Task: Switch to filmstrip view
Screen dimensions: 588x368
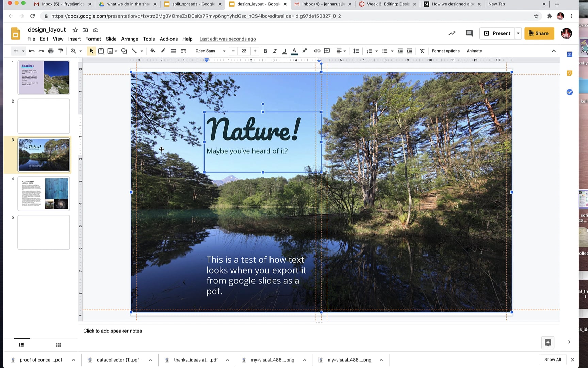Action: [21, 345]
